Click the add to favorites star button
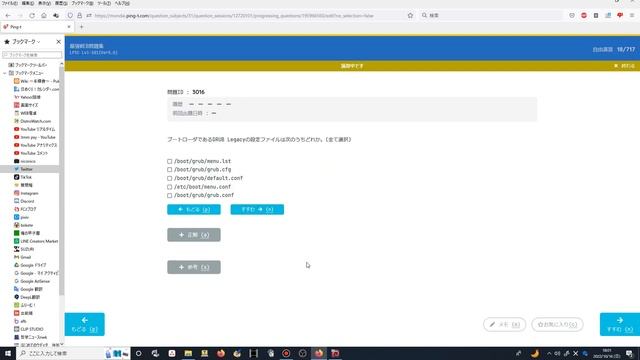 coord(557,324)
